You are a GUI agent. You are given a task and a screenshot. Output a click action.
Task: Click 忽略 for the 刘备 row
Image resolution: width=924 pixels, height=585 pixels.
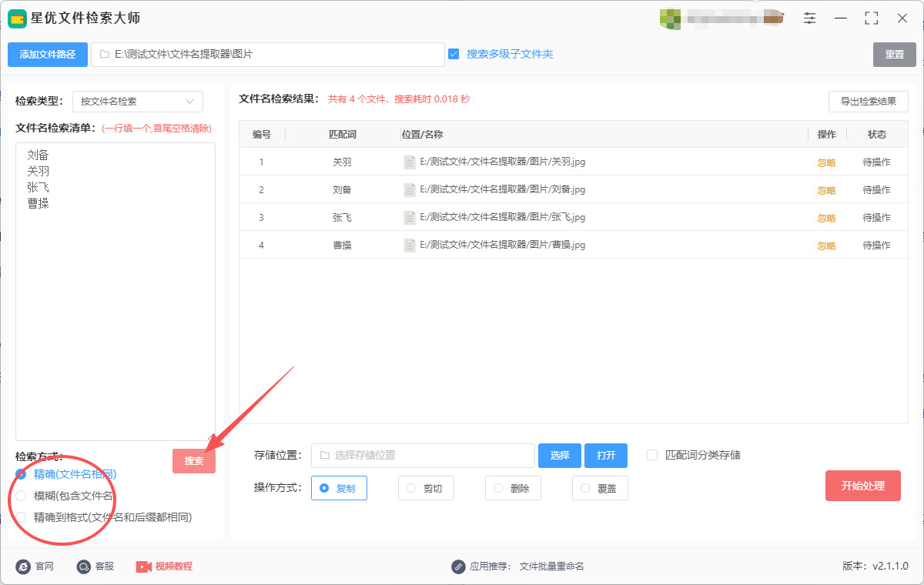(x=826, y=190)
